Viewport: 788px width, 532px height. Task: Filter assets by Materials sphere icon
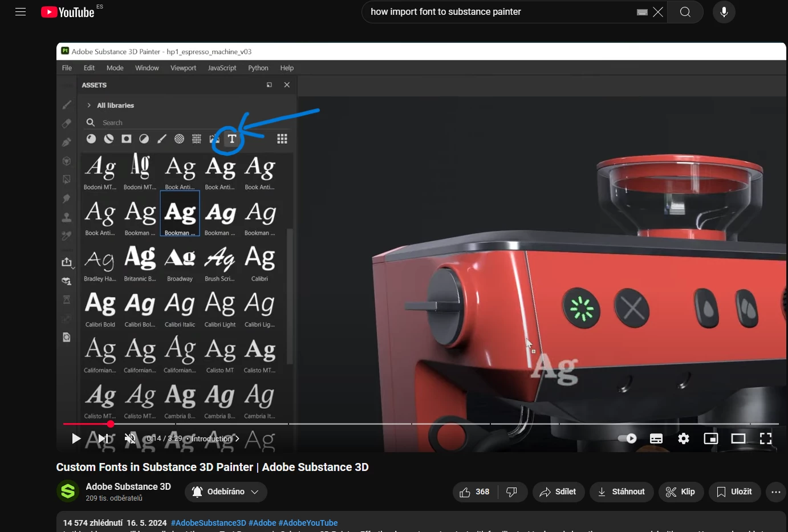click(x=91, y=139)
